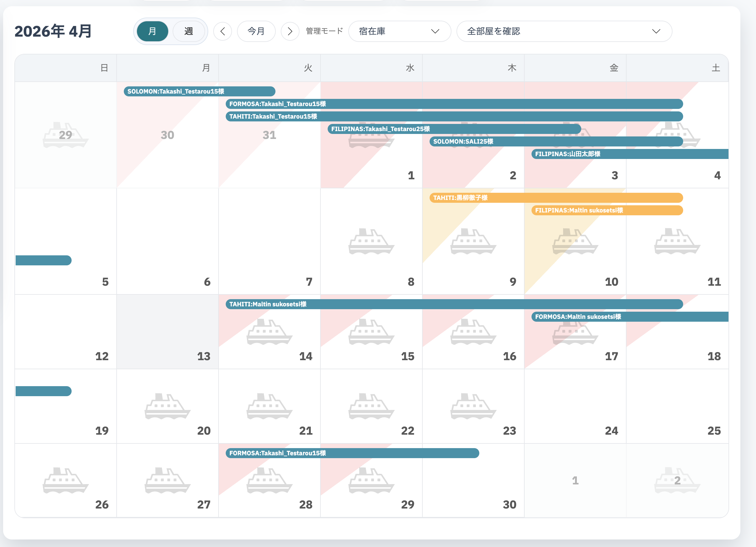Image resolution: width=756 pixels, height=547 pixels.
Task: Open the 全部屋を確認 room dropdown
Action: click(x=564, y=31)
